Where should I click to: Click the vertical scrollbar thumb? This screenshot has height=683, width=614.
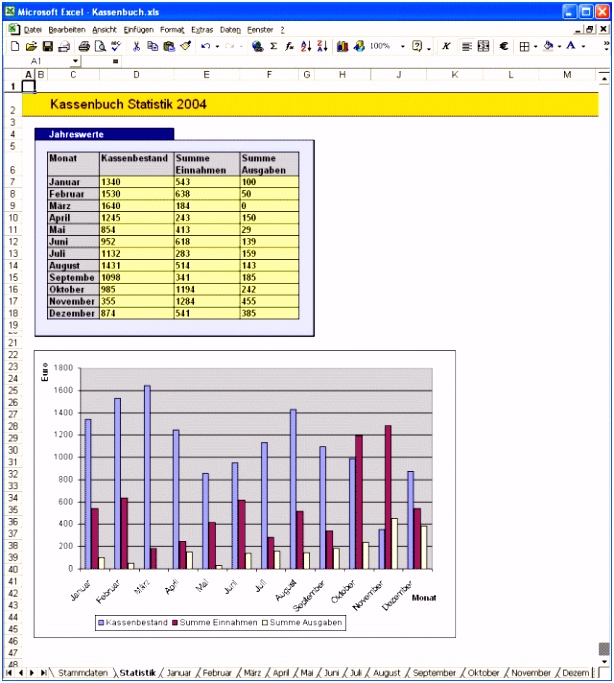point(604,649)
